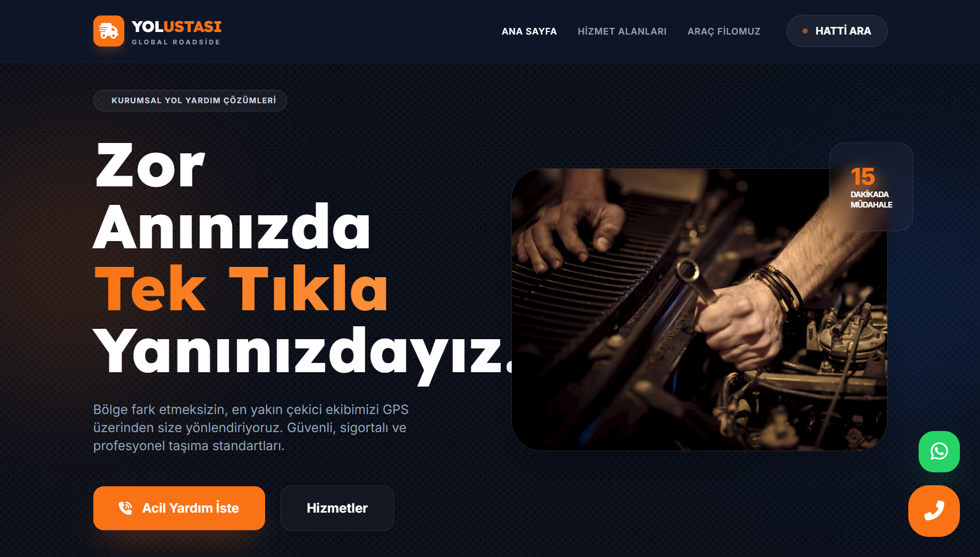Navigate to ARAÇ FİLOMUZ menu item
This screenshot has width=980, height=557.
(724, 31)
